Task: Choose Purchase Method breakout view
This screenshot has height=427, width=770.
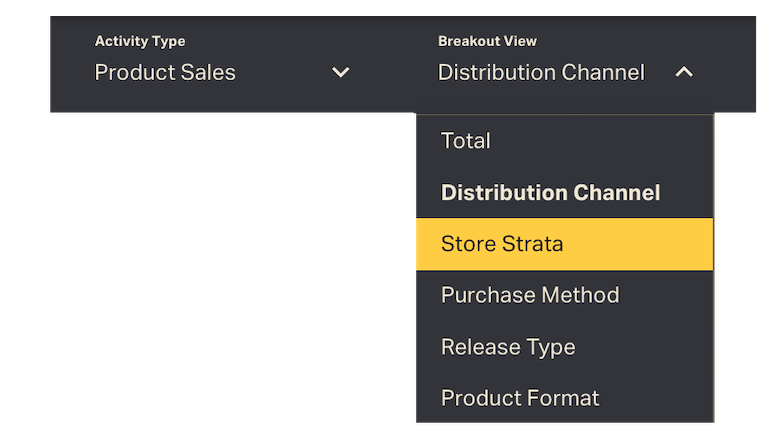Action: point(530,296)
